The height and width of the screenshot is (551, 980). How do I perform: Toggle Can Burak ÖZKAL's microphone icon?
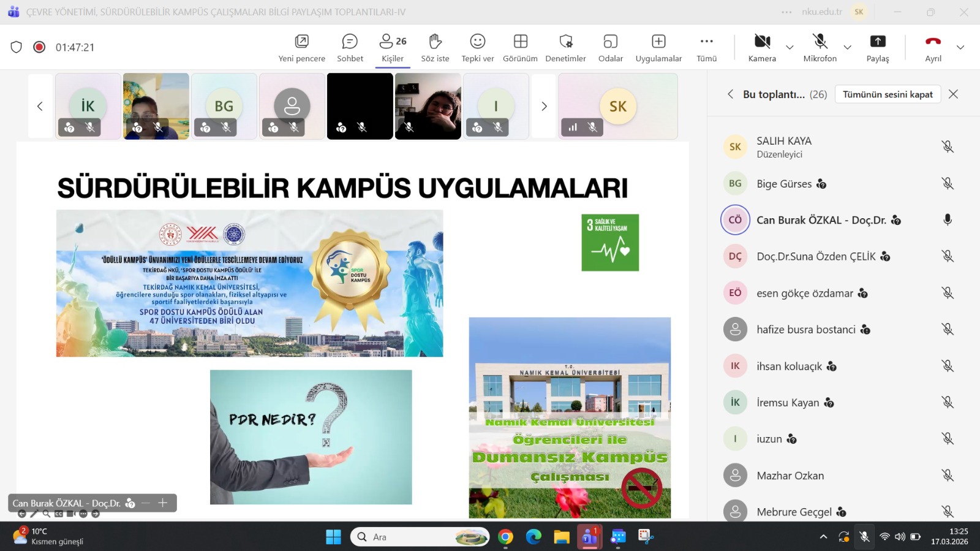click(x=948, y=219)
